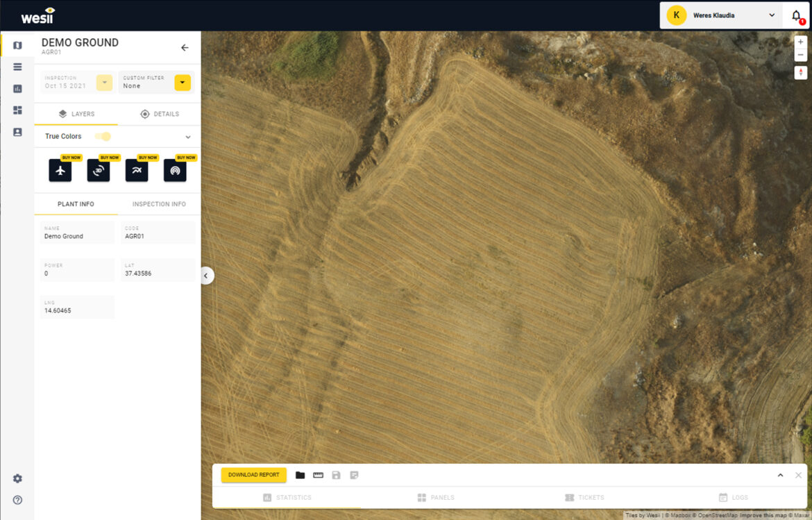Open the Custom Filter dropdown
The height and width of the screenshot is (520, 812).
[x=183, y=83]
